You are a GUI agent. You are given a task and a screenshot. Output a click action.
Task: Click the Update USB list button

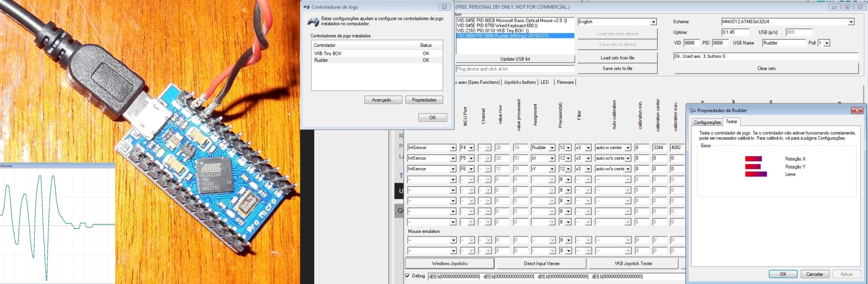point(515,59)
